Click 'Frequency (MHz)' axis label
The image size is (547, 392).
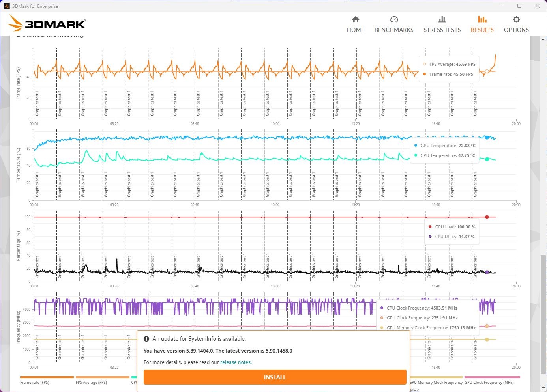click(18, 327)
